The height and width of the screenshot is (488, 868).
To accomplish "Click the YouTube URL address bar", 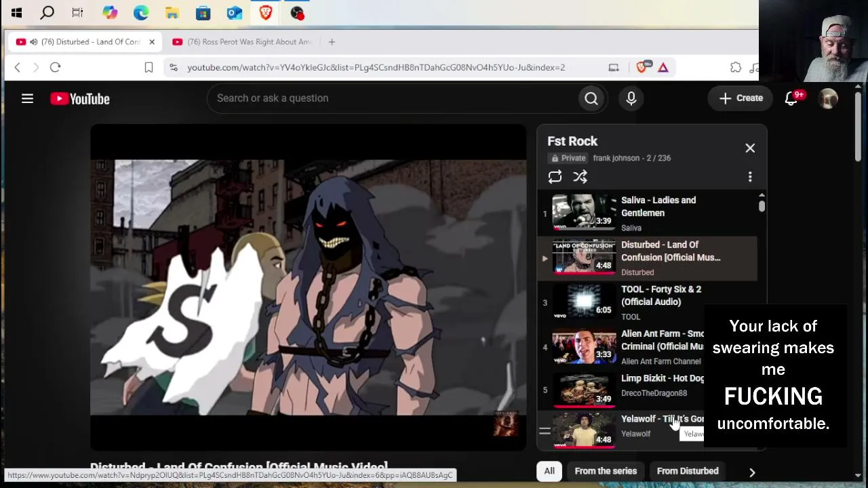I will (376, 67).
